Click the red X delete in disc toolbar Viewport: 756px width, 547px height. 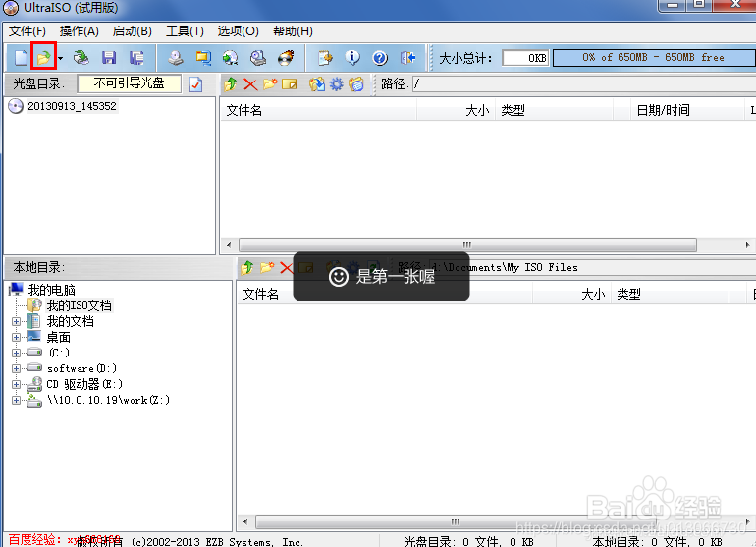tap(250, 84)
